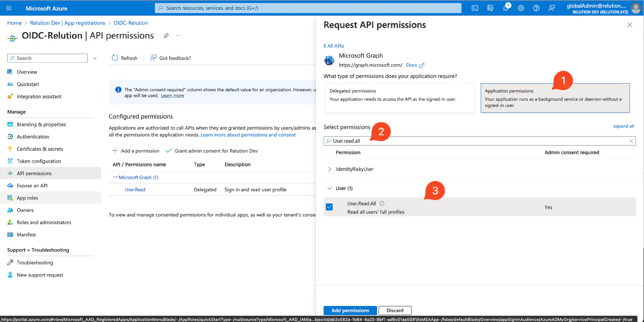Open the Azure portal hamburger menu

[x=9, y=8]
